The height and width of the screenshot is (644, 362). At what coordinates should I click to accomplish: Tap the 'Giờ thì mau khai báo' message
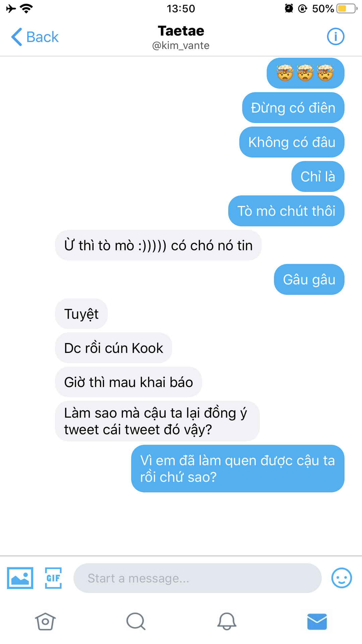(128, 382)
